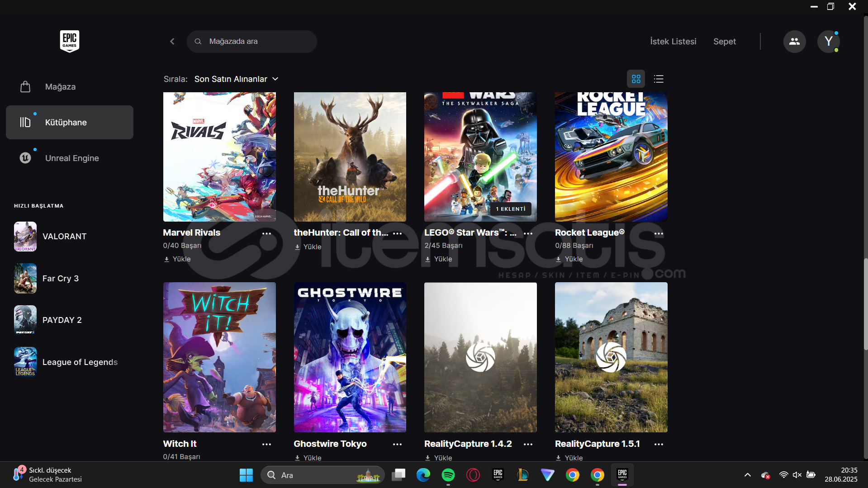Open RealityCapture 1.4.2 options menu
This screenshot has height=488, width=868.
pyautogui.click(x=528, y=445)
